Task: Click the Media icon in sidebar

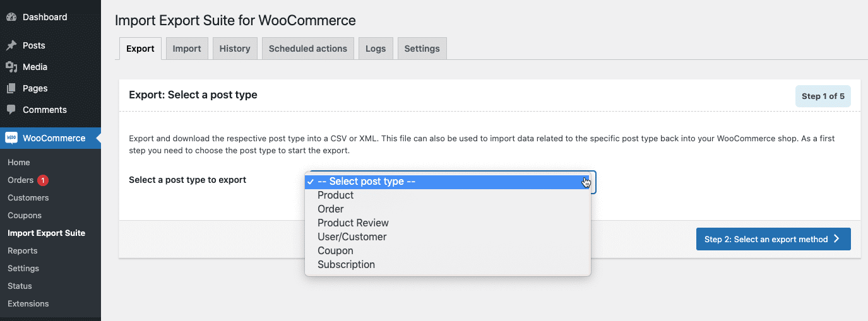Action: click(11, 67)
